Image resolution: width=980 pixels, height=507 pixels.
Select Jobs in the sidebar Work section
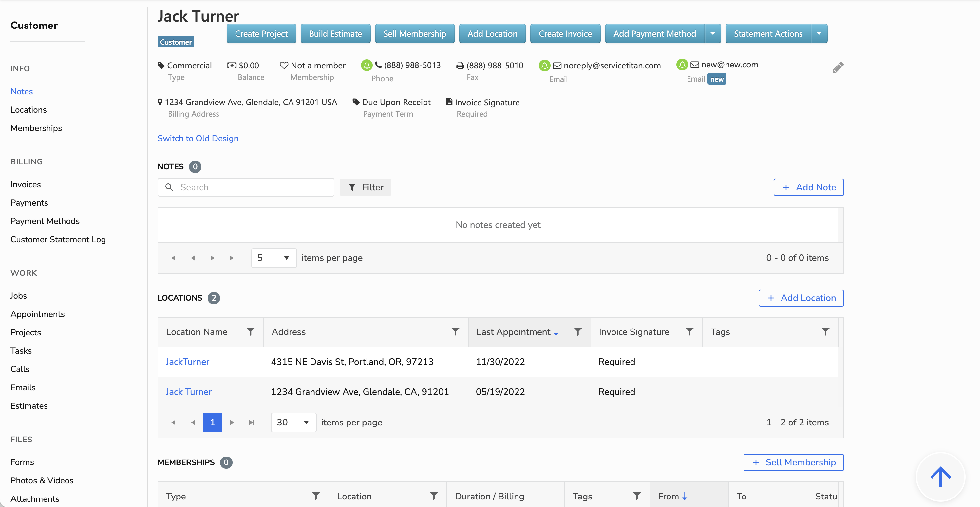pyautogui.click(x=19, y=296)
